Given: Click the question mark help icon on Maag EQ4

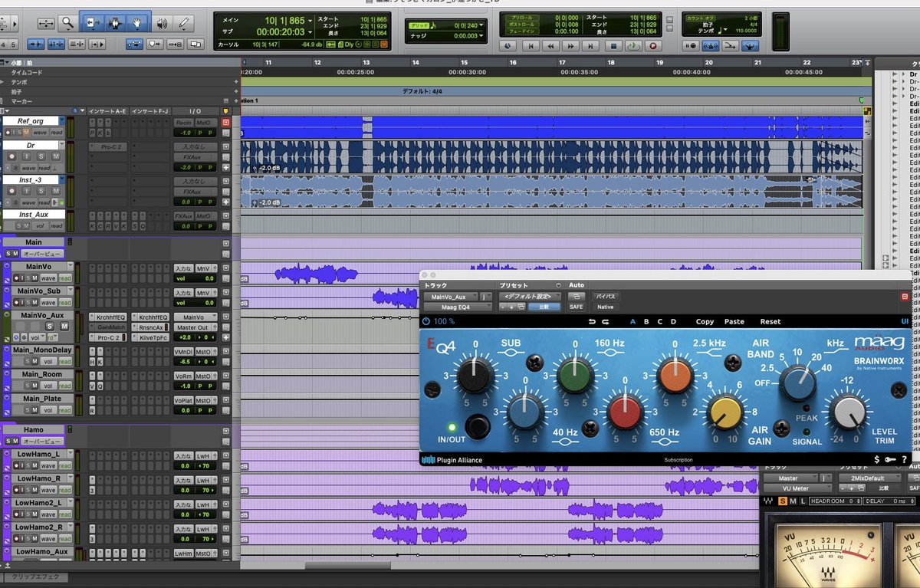Looking at the screenshot, I should point(905,460).
